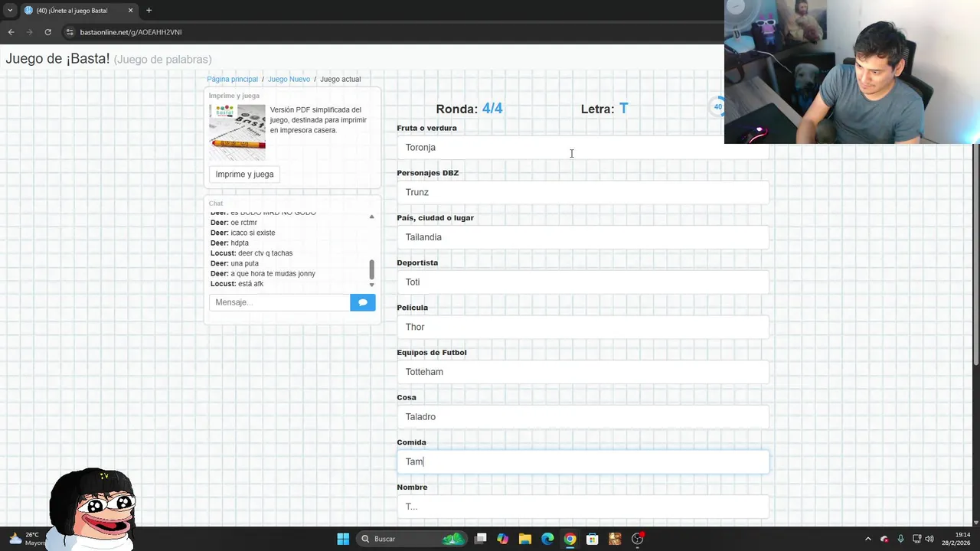Image resolution: width=980 pixels, height=551 pixels.
Task: Click the Letra T indicator
Action: [604, 109]
